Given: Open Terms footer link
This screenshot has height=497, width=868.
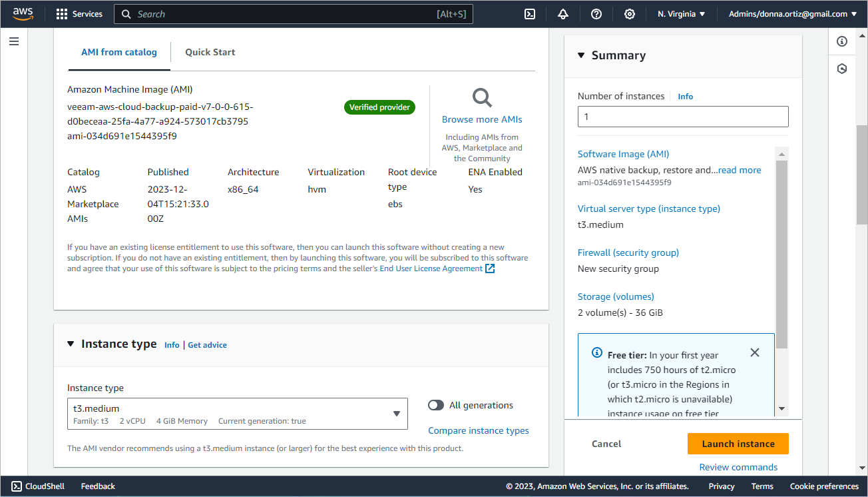Looking at the screenshot, I should pos(762,486).
